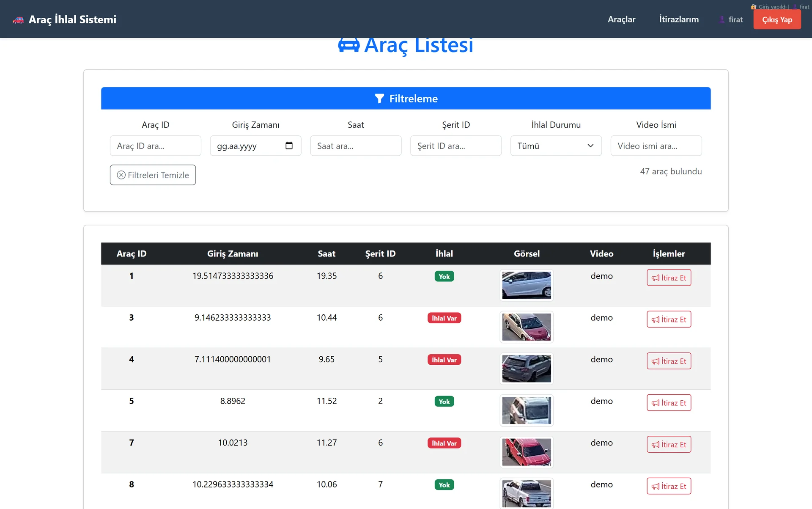This screenshot has width=812, height=509.
Task: Click demo video cell in vehicle 7 row
Action: [x=601, y=443]
